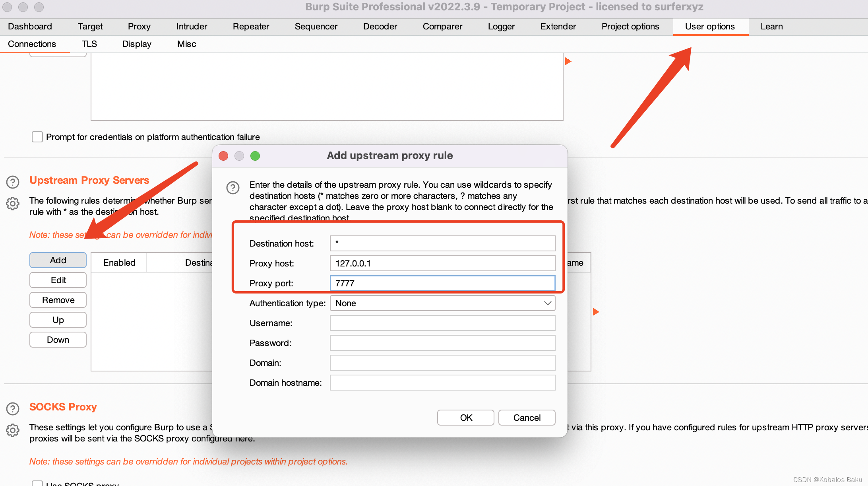Viewport: 868px width, 486px height.
Task: Open gear options for SOCKS Proxy
Action: pos(13,430)
